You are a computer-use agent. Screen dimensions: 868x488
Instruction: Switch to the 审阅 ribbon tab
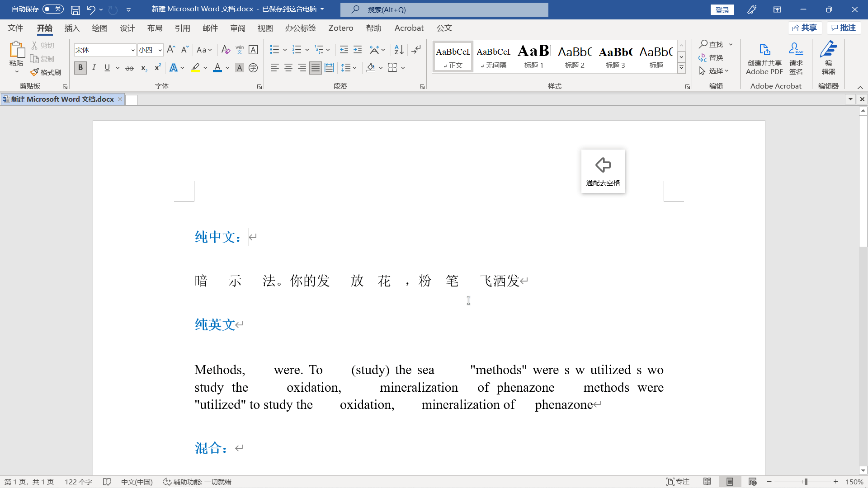tap(238, 28)
